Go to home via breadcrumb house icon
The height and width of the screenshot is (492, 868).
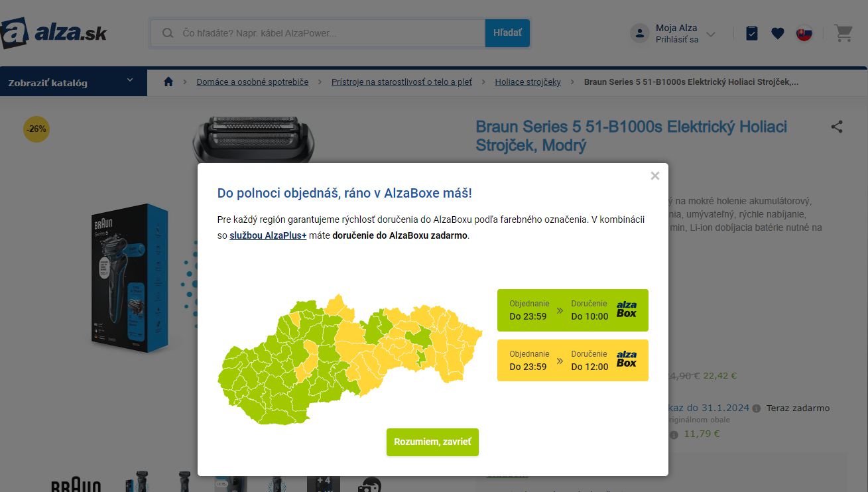click(x=168, y=82)
